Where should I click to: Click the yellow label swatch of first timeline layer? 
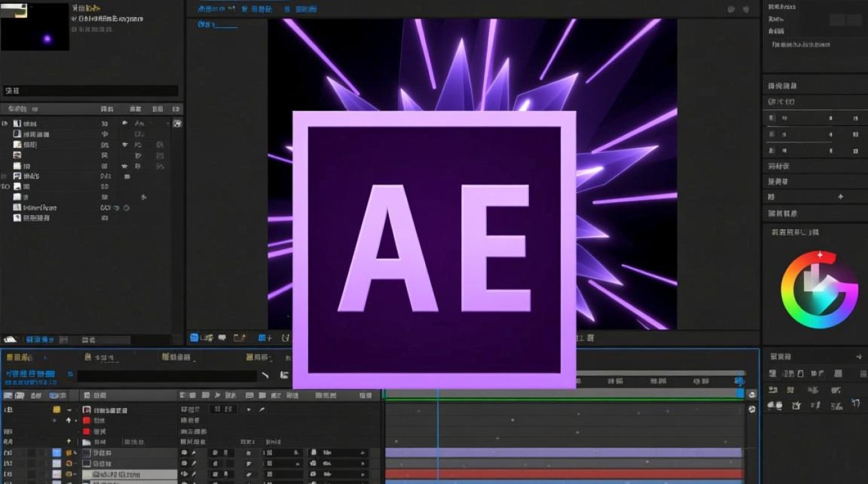coord(57,410)
